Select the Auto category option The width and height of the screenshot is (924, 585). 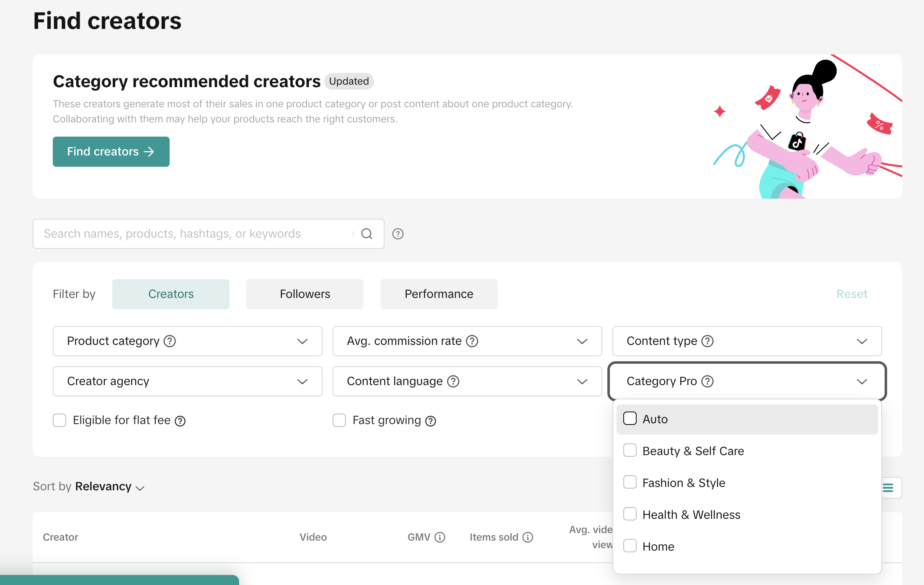(x=630, y=419)
